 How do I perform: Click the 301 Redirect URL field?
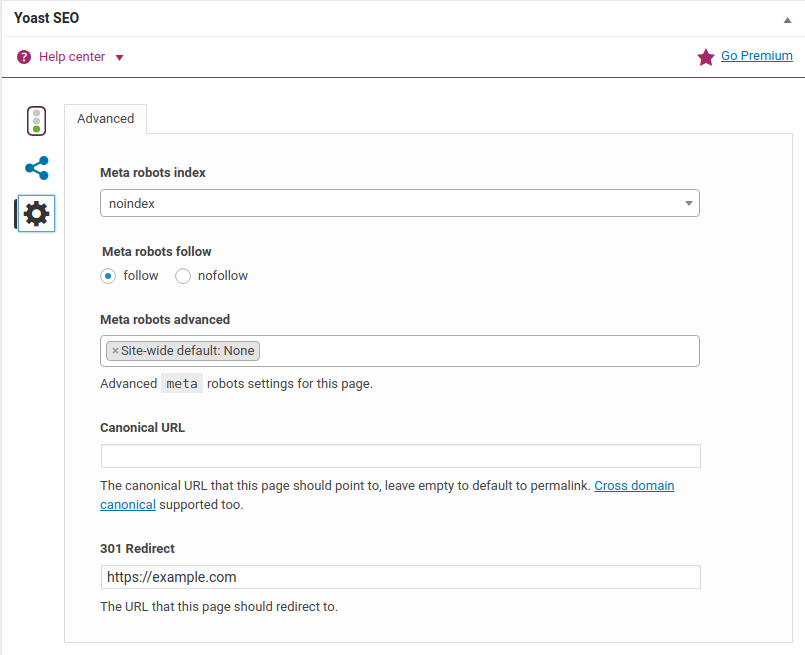tap(400, 577)
